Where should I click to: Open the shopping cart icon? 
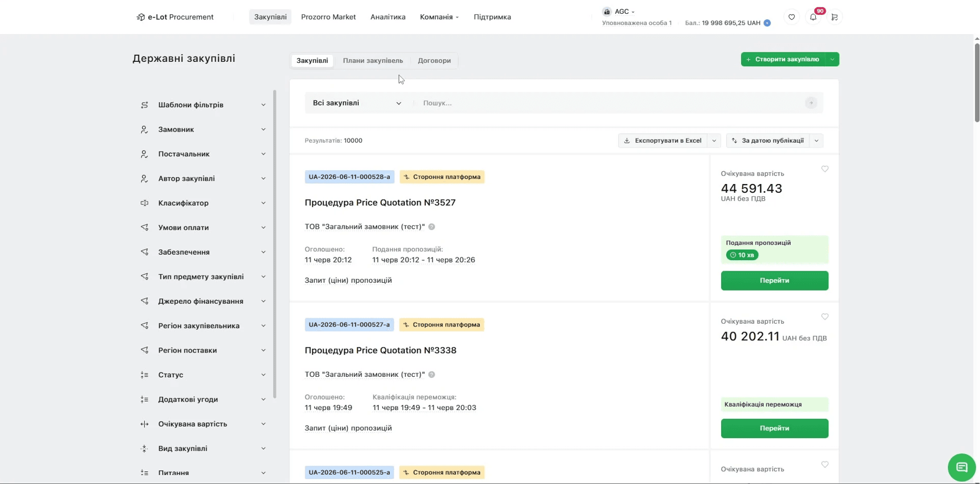pos(835,17)
